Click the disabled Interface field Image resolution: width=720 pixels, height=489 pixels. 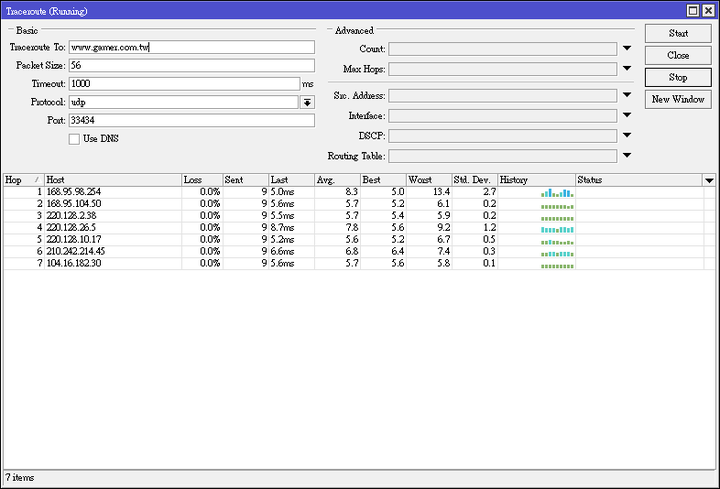503,116
